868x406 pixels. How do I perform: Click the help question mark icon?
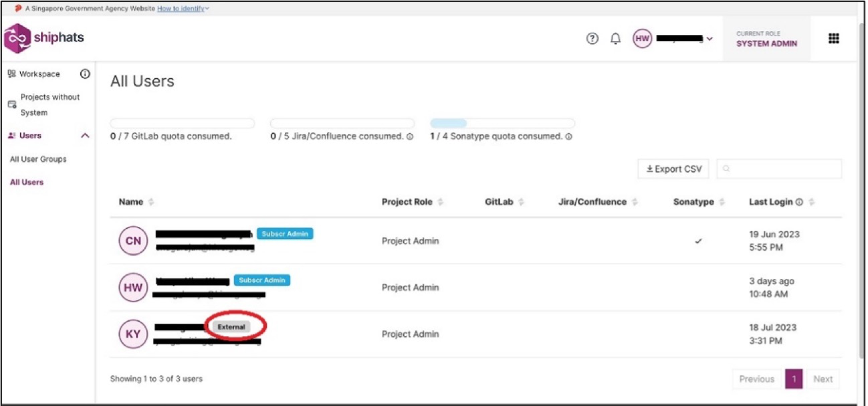[x=592, y=38]
